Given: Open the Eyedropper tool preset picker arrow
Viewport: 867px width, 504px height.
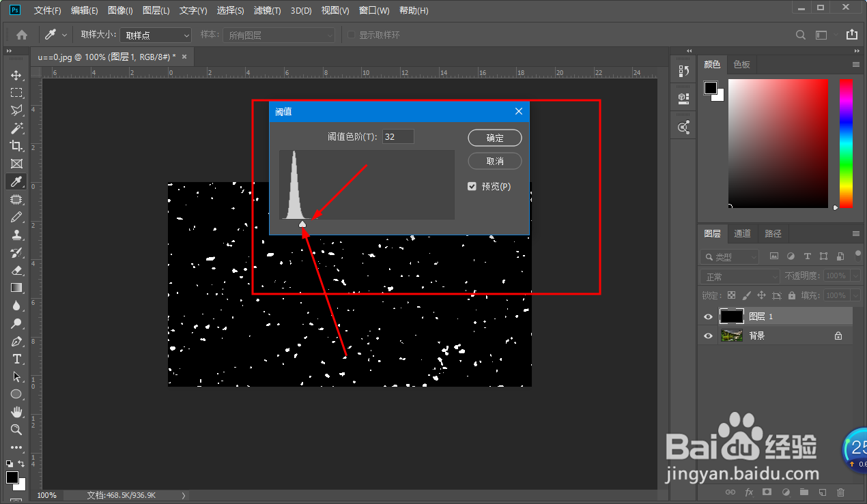Looking at the screenshot, I should pos(65,35).
